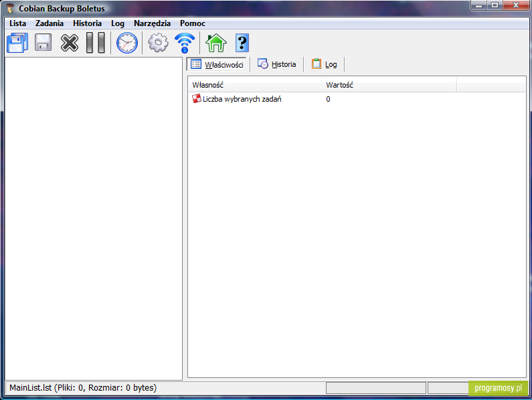
Task: Click the X abort backup toolbar icon
Action: tap(69, 43)
